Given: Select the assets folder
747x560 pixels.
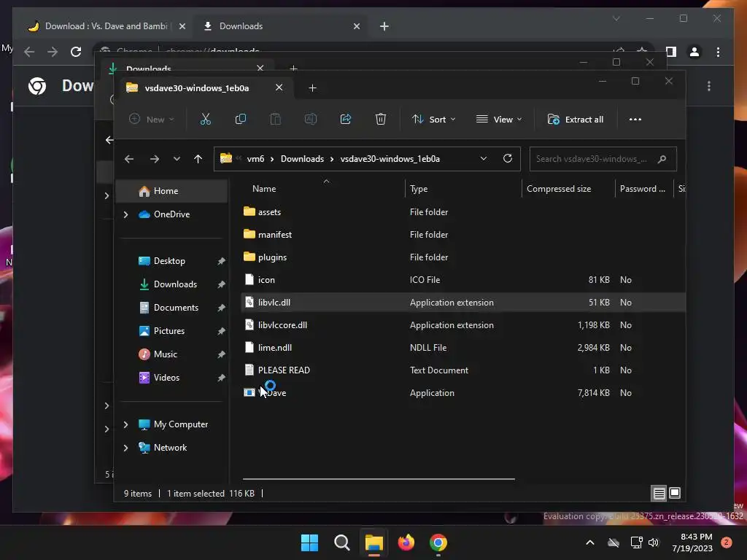Looking at the screenshot, I should click(x=269, y=212).
